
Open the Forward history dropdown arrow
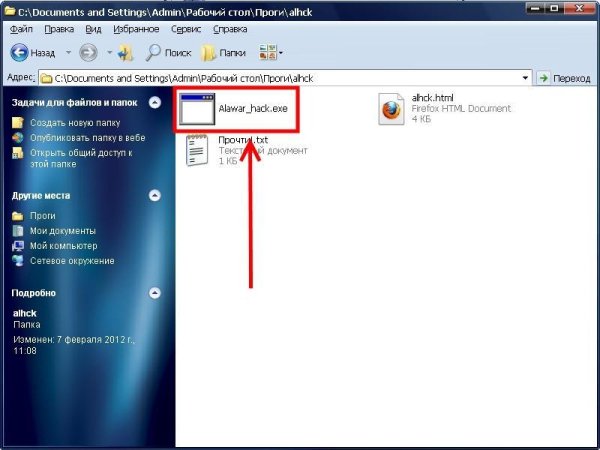(x=109, y=52)
